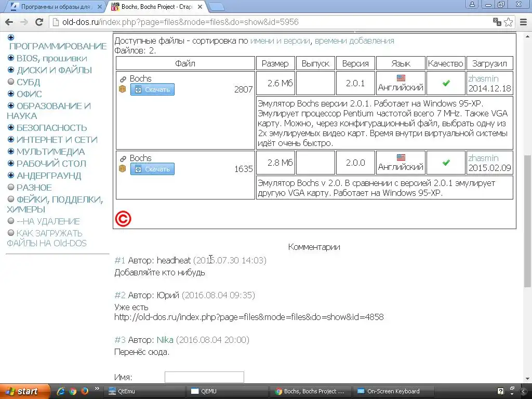Focus the Имя name input field
The height and width of the screenshot is (399, 532).
(x=204, y=377)
